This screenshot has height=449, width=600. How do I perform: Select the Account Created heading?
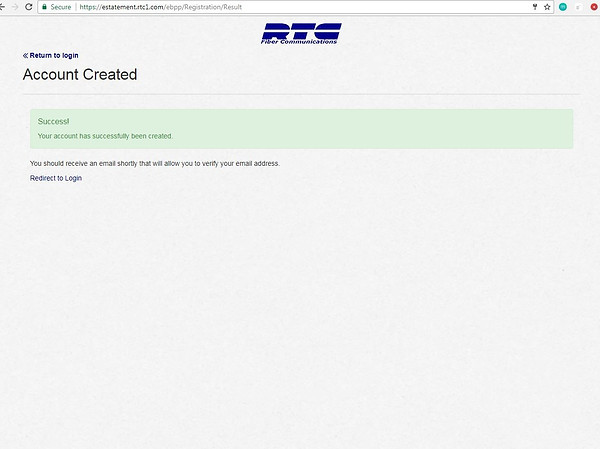pos(80,74)
